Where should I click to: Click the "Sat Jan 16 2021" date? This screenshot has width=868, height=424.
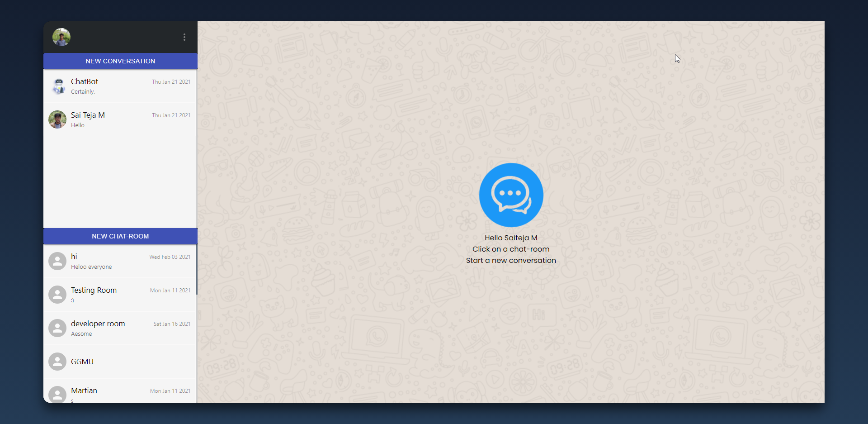click(x=172, y=324)
